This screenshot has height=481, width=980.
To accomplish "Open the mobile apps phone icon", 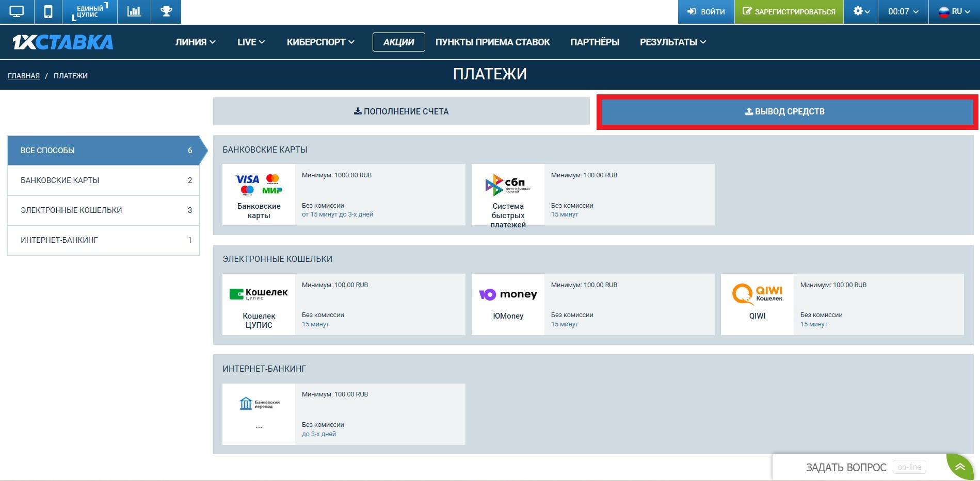I will click(x=48, y=11).
